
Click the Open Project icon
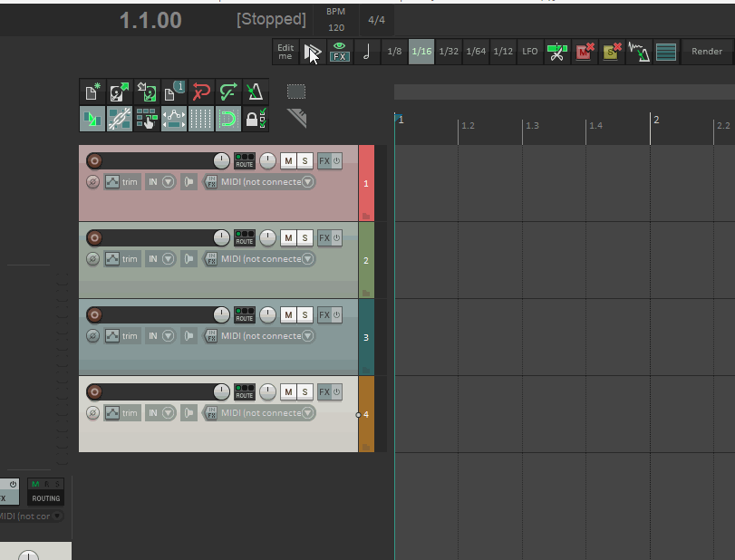(x=119, y=92)
